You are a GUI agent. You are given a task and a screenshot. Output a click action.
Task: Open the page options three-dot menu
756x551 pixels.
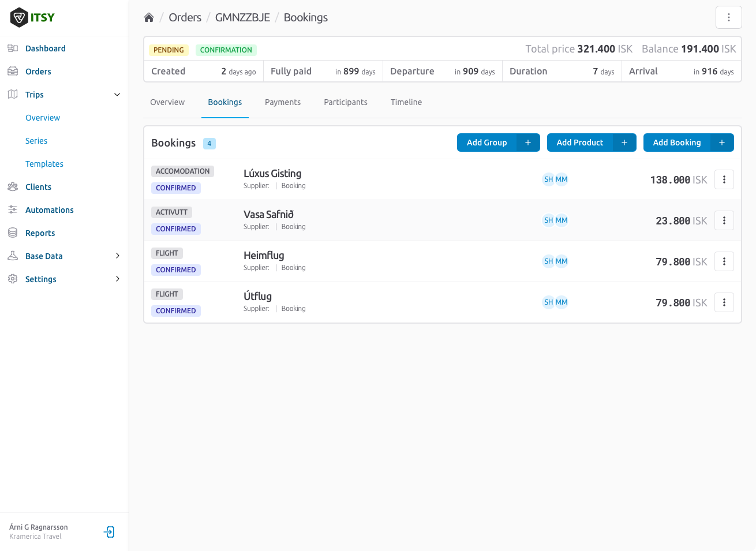click(728, 17)
